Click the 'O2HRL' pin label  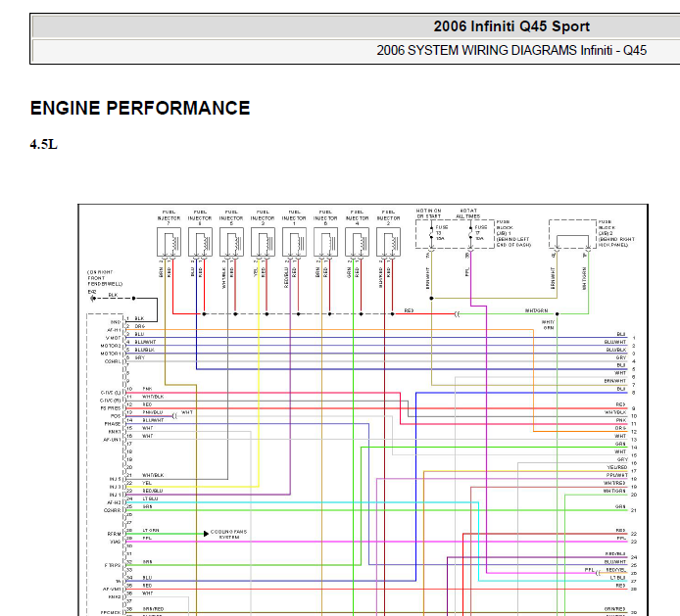click(113, 361)
